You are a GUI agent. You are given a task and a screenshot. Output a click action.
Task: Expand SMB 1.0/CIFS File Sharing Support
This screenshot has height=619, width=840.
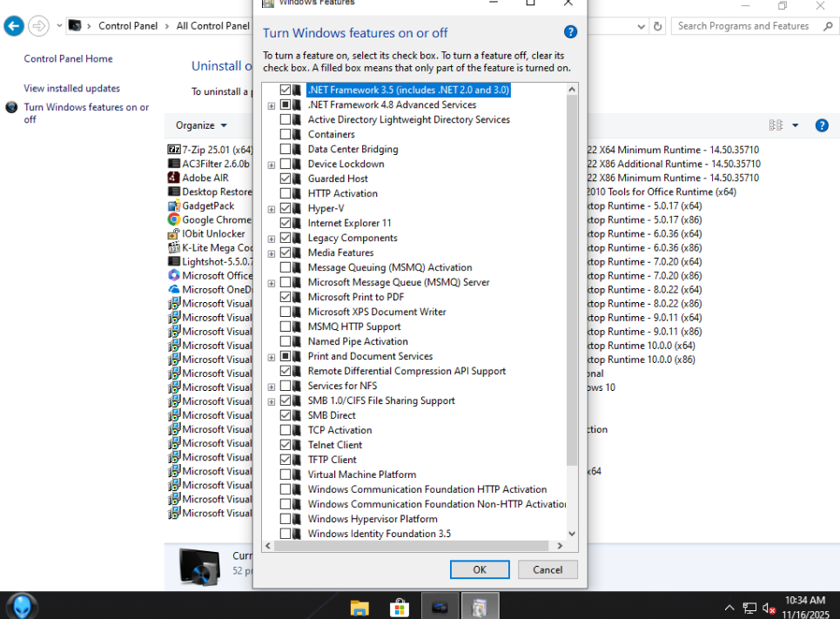pyautogui.click(x=272, y=402)
